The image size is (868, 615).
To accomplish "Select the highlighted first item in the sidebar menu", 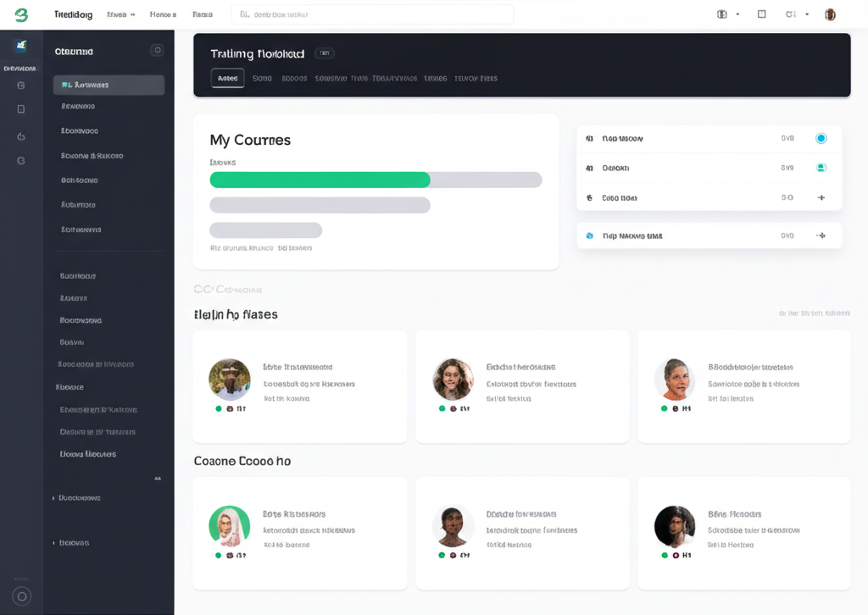I will 108,84.
